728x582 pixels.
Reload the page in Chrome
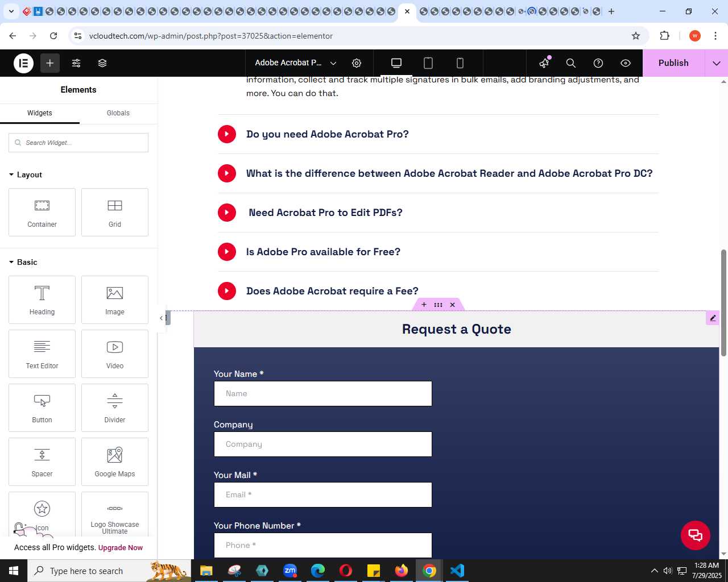click(x=53, y=36)
